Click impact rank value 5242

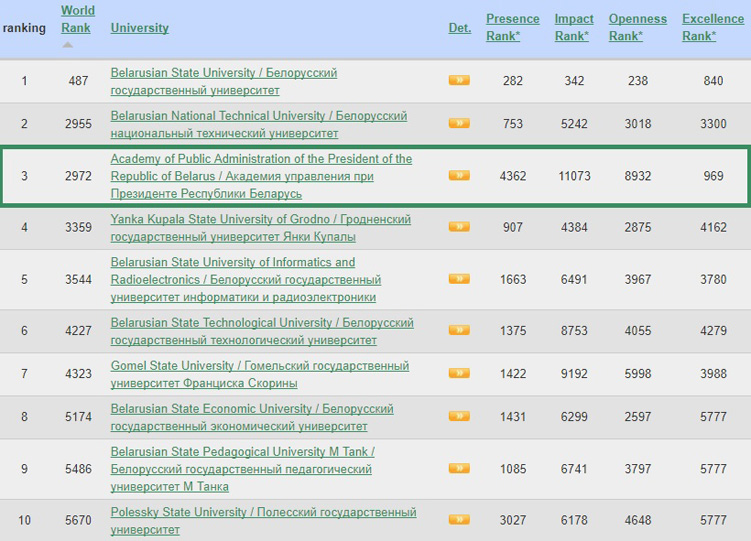click(574, 124)
